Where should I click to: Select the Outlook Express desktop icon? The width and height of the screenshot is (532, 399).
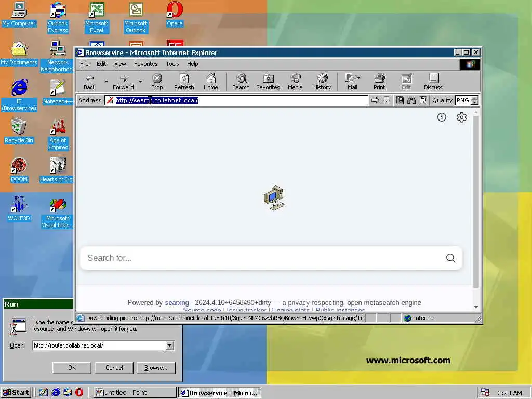(x=58, y=18)
